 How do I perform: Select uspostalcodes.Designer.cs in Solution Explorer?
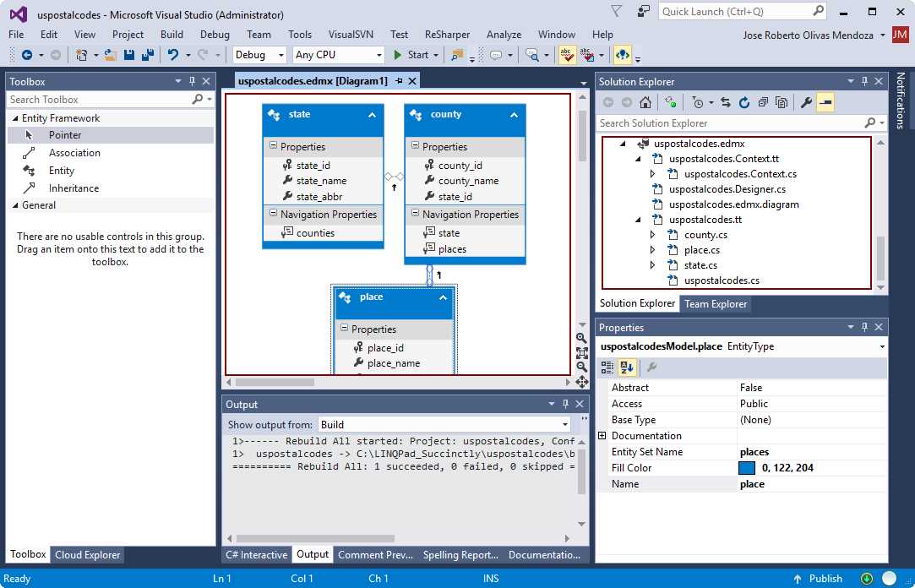(x=727, y=189)
